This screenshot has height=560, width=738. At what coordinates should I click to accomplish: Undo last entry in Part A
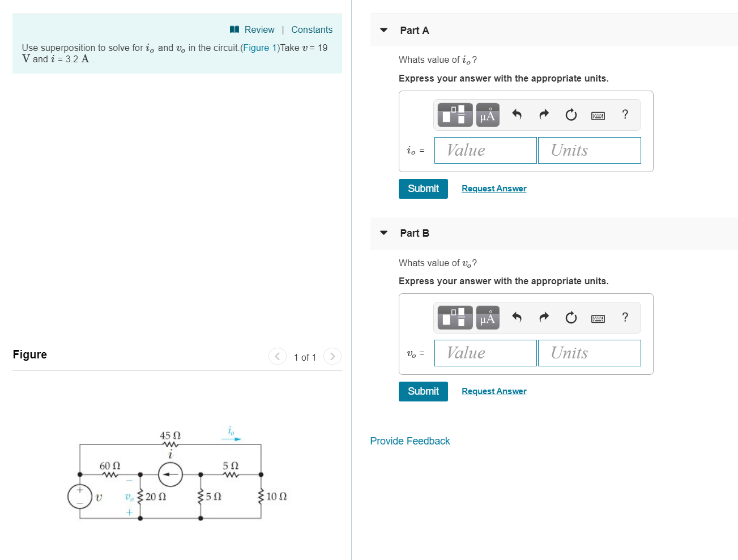click(x=517, y=114)
